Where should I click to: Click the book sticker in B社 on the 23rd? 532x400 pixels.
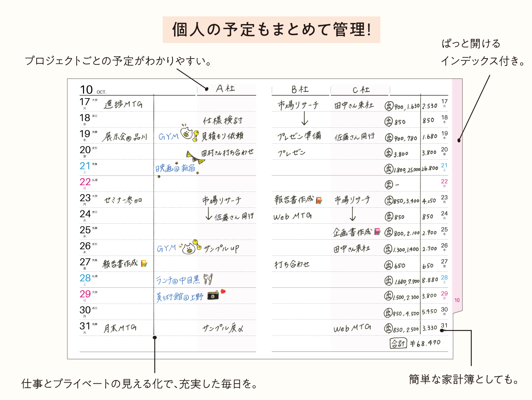click(x=319, y=200)
